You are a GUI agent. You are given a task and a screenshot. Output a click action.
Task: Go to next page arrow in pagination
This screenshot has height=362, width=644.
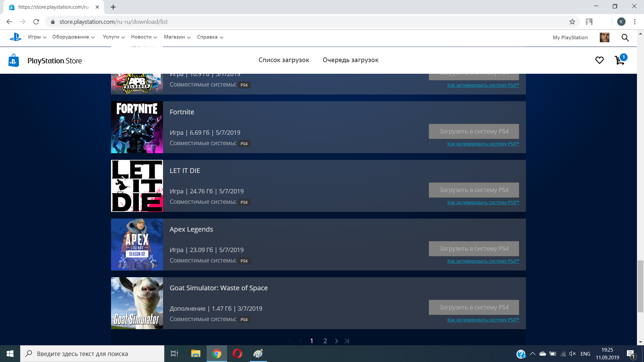336,341
